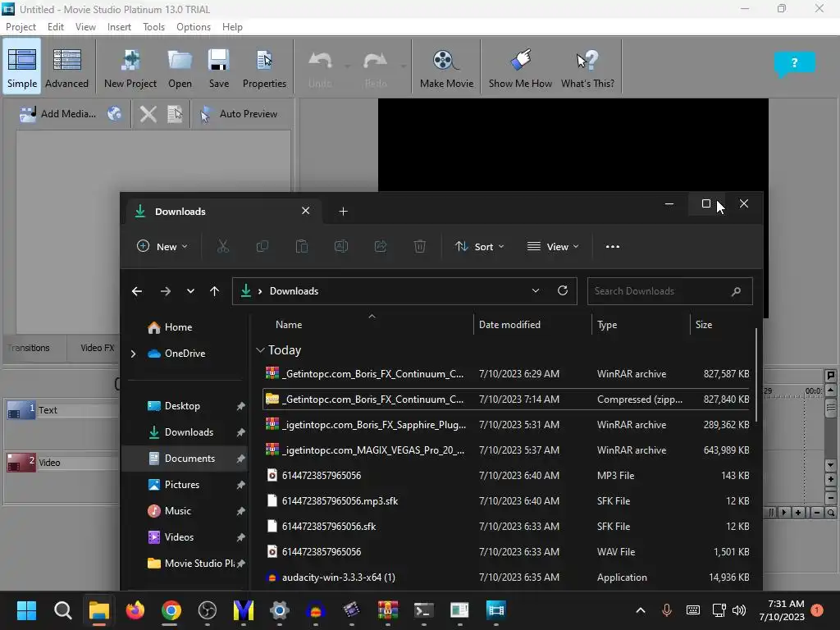Screen dimensions: 840x630
Task: Open the Edit menu
Action: (55, 27)
